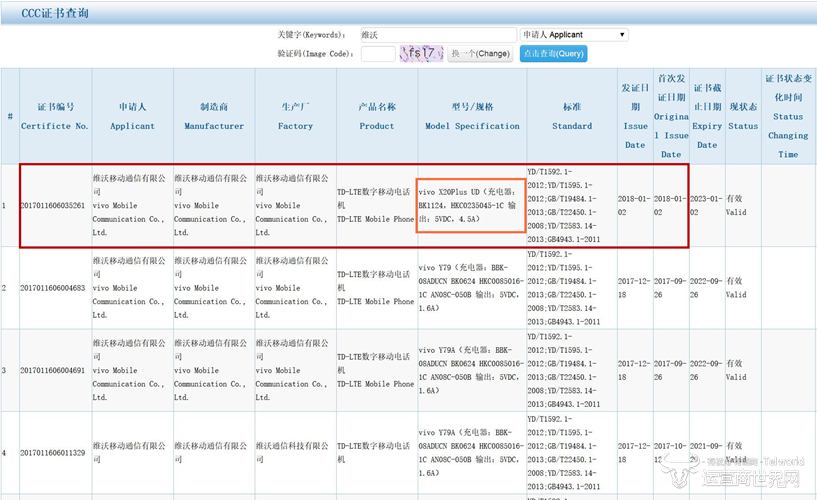Click the captcha image showing fs17
The width and height of the screenshot is (817, 500).
(419, 53)
